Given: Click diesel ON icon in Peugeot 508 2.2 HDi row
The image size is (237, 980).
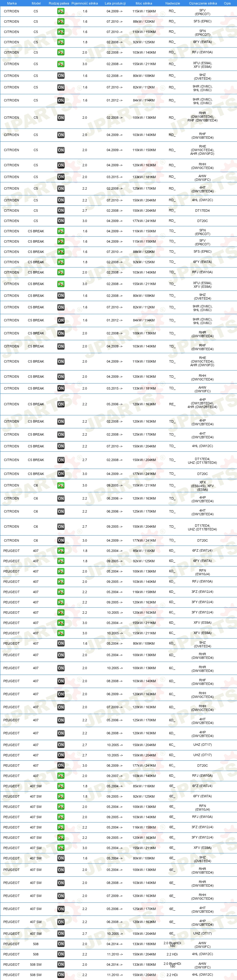Looking at the screenshot, I should (x=61, y=954).
